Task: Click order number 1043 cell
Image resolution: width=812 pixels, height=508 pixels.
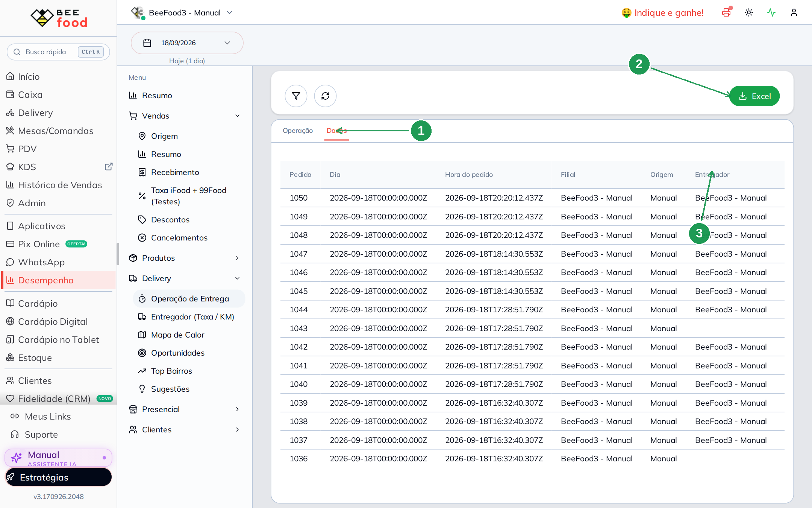Action: (x=298, y=328)
